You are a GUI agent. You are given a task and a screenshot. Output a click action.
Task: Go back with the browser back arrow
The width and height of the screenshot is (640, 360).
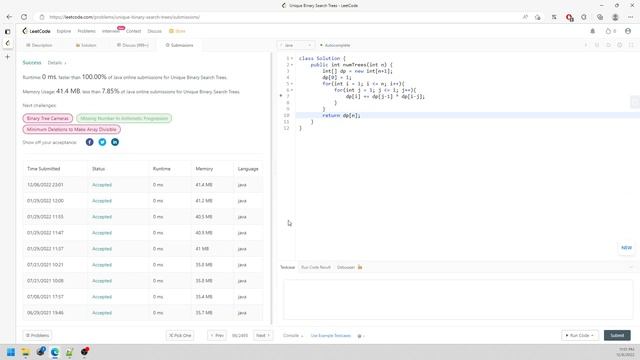pos(9,17)
